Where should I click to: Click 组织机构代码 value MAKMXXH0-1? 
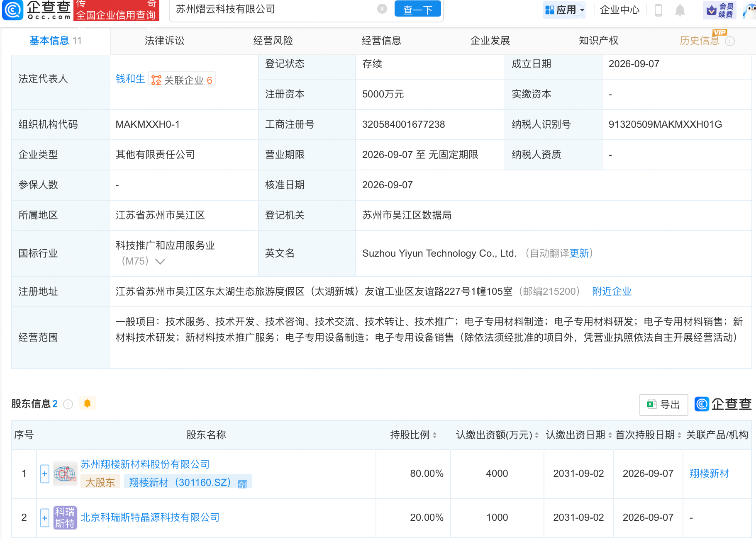click(148, 124)
